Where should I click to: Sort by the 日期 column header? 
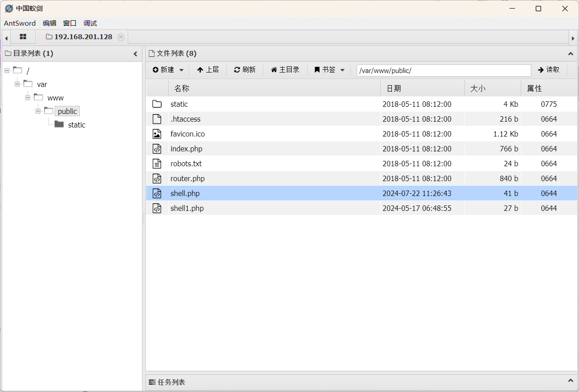point(394,88)
